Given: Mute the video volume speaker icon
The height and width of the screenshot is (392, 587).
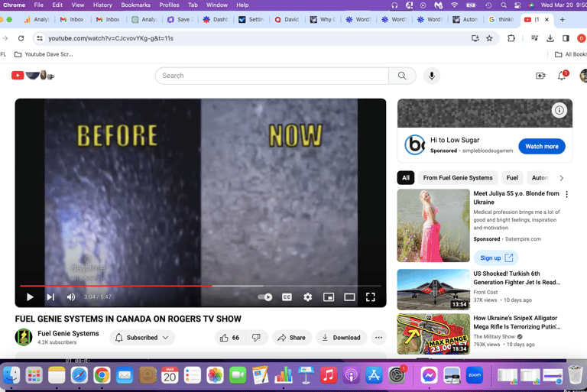Looking at the screenshot, I should click(71, 297).
